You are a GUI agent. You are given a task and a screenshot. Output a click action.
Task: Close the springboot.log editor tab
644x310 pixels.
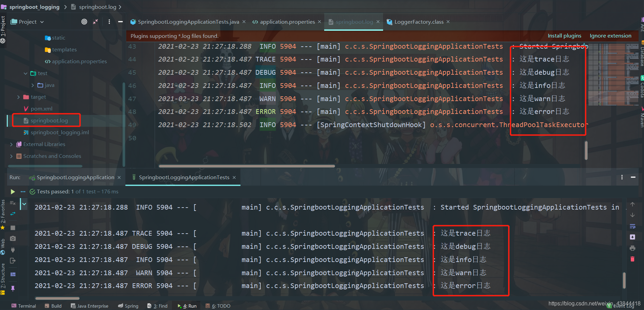coord(378,22)
